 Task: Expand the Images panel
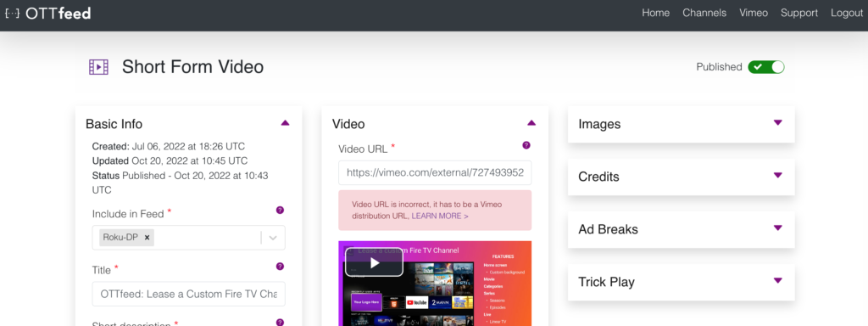click(778, 122)
